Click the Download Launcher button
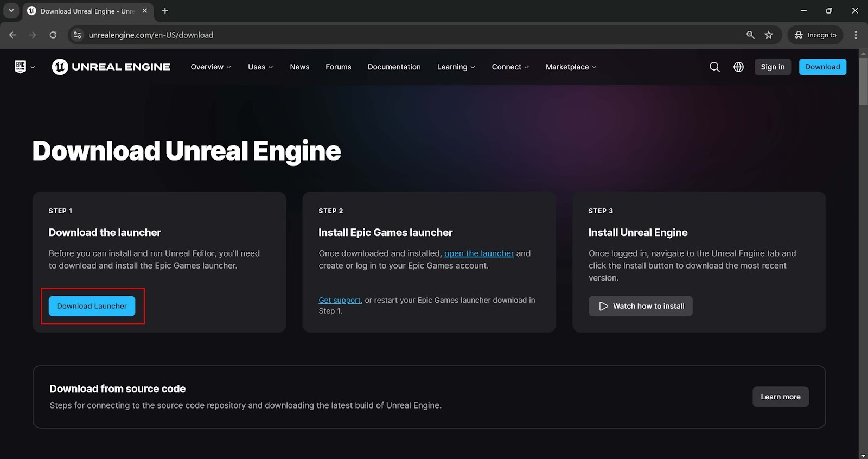The width and height of the screenshot is (868, 459). coord(92,306)
